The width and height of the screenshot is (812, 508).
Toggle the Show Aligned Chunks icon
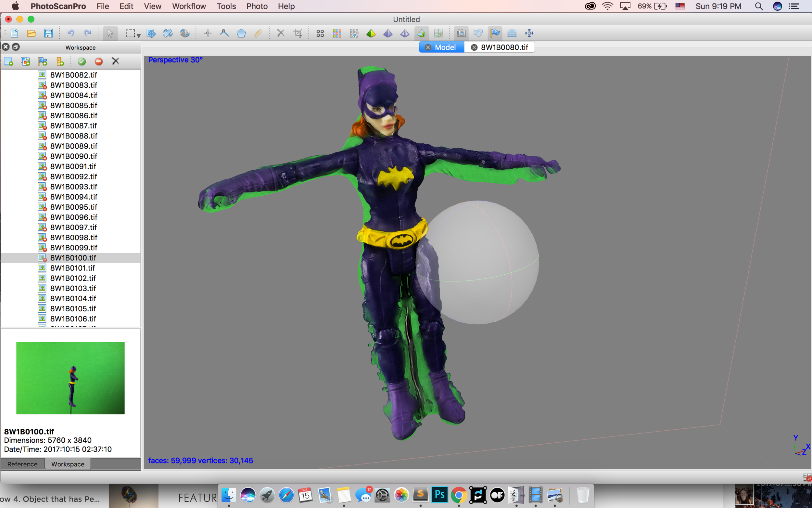pyautogui.click(x=512, y=33)
